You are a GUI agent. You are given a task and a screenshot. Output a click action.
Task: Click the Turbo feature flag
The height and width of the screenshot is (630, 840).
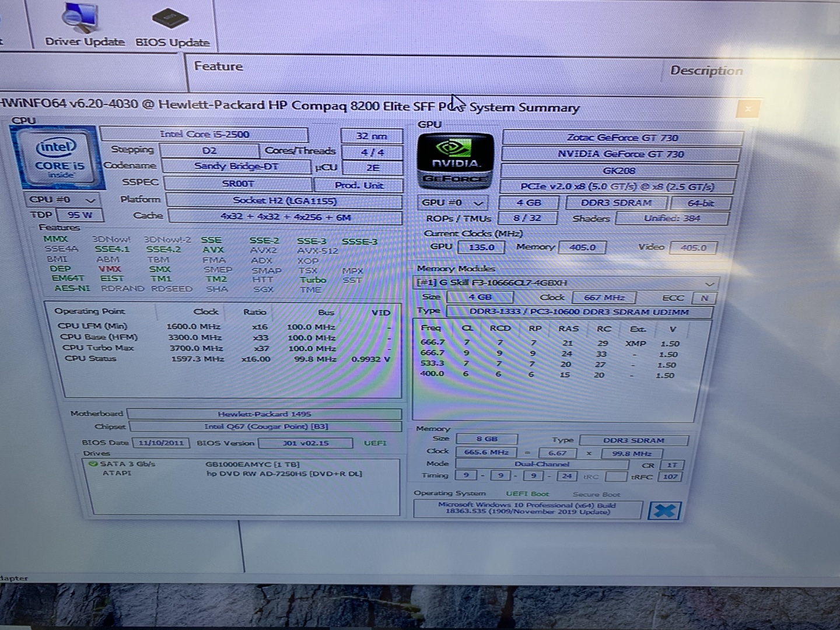[313, 280]
